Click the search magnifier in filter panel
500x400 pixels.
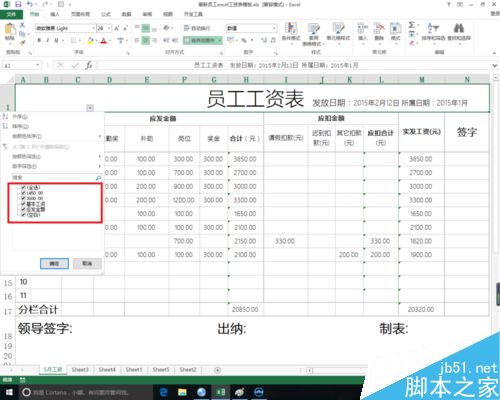98,178
